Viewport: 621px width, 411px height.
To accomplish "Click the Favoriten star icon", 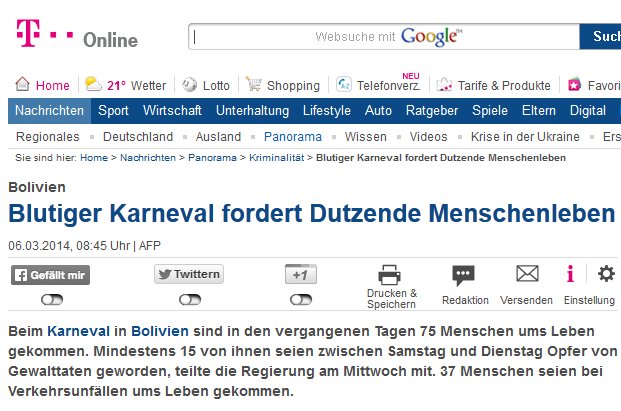I will click(574, 84).
